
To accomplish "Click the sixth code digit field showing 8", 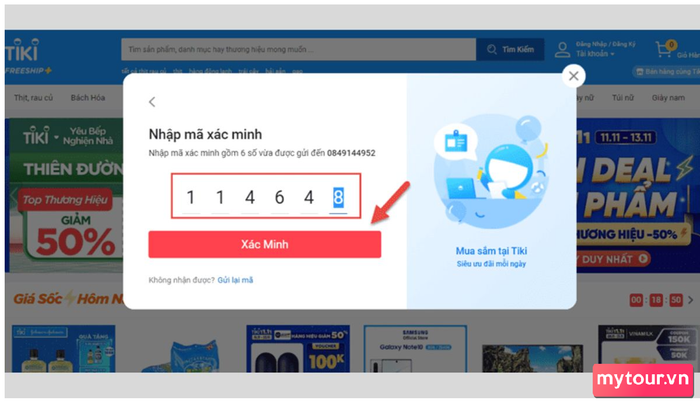I will 338,197.
